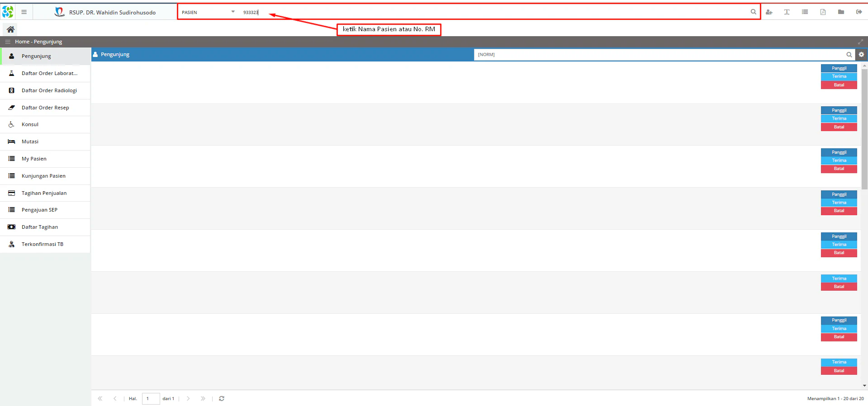
Task: Click the text "Menampilkan 1 - 20 dari 20"
Action: pos(835,399)
